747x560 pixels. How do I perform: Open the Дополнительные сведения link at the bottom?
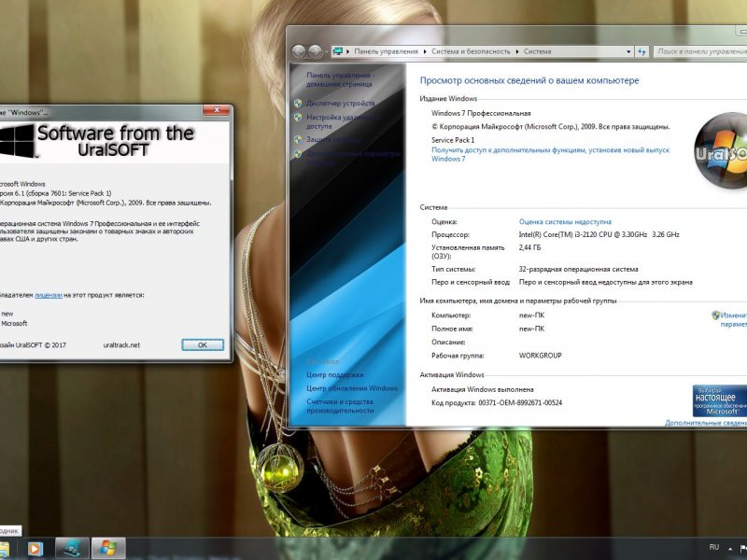706,423
